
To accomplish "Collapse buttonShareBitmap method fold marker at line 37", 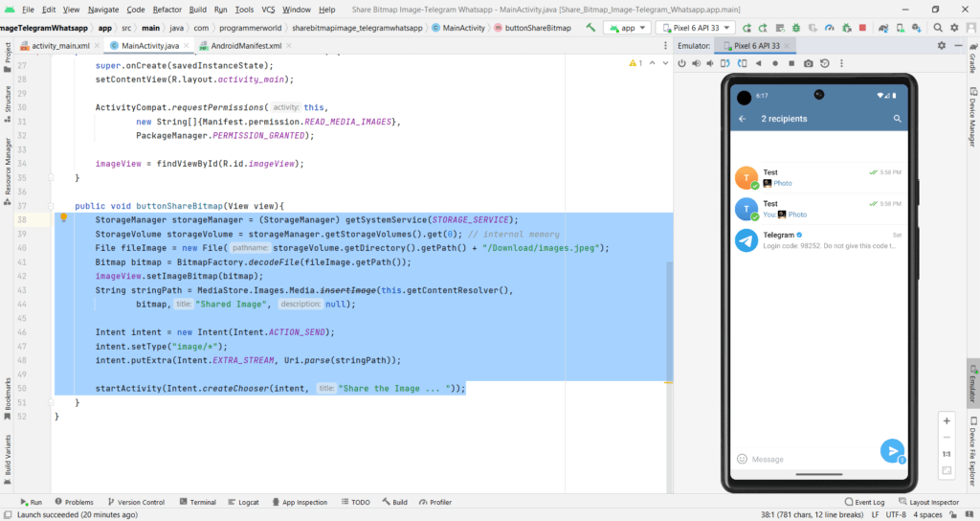I will pyautogui.click(x=52, y=206).
